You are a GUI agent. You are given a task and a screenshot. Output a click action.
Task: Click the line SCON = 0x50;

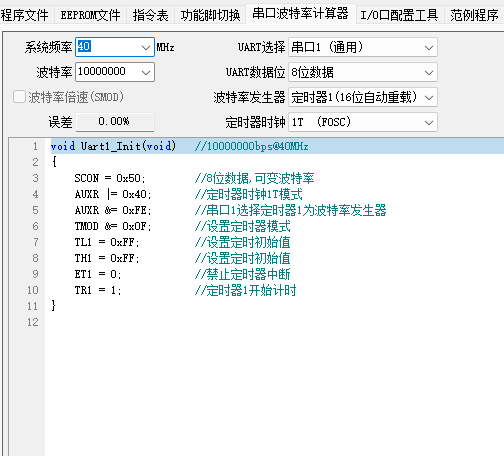click(110, 178)
